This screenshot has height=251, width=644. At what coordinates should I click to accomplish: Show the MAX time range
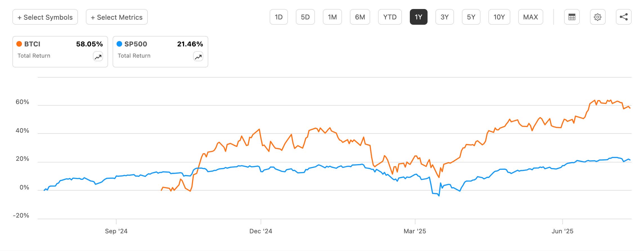pos(531,17)
